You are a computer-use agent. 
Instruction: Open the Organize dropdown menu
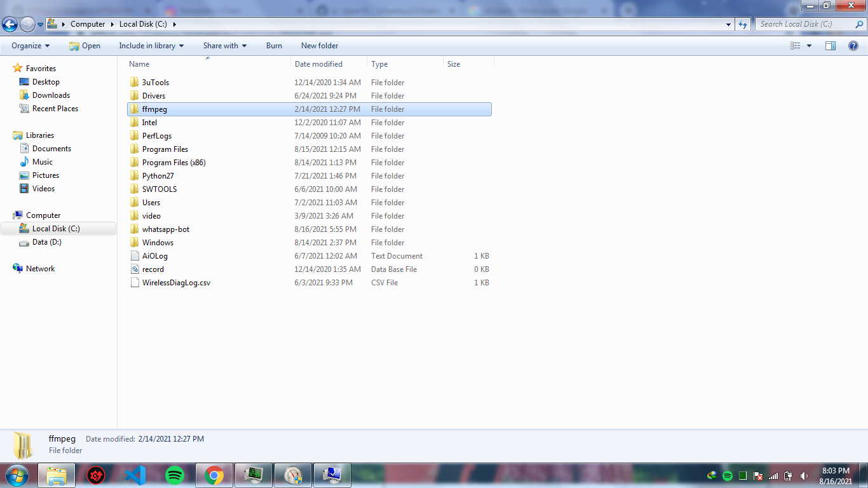(31, 46)
